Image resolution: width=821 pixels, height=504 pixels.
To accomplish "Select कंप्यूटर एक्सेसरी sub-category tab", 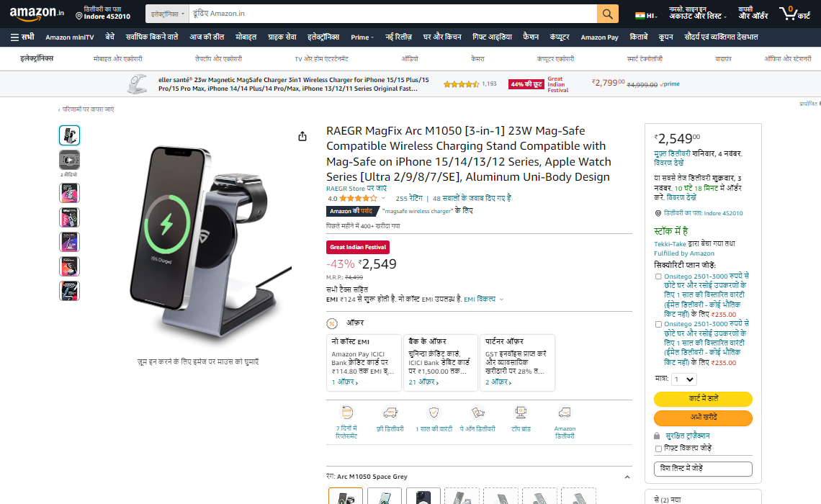I will [555, 59].
